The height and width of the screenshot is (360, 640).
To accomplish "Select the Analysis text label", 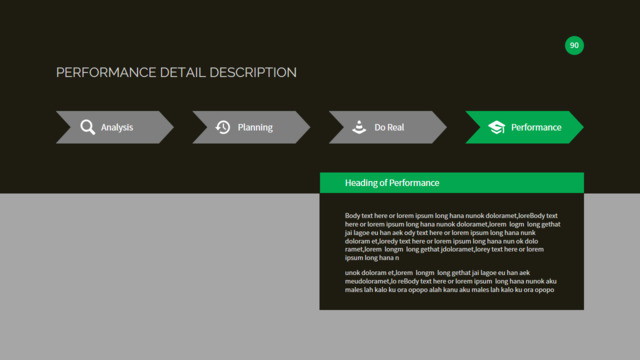I will 117,127.
